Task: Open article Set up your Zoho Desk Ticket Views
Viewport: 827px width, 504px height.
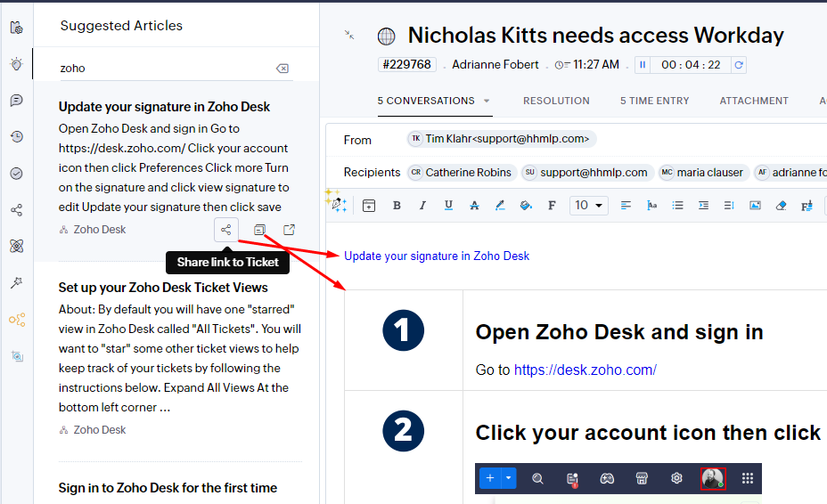Action: coord(163,288)
